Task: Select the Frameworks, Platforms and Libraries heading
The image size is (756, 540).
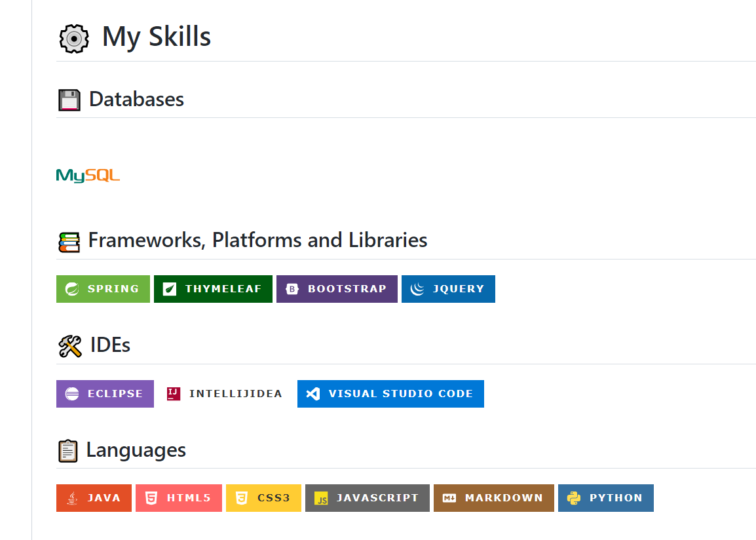Action: (x=257, y=241)
